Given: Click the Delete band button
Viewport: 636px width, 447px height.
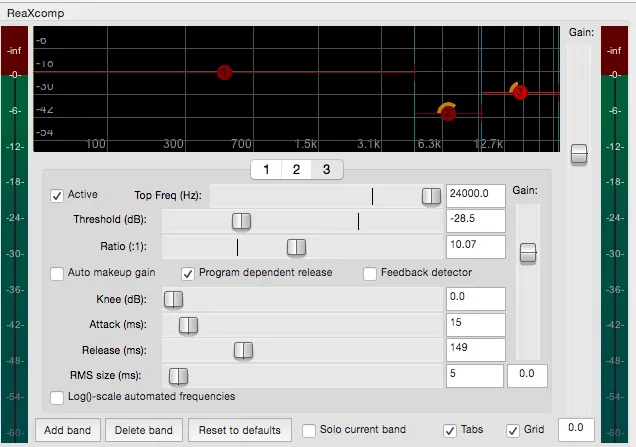Looking at the screenshot, I should (x=144, y=430).
